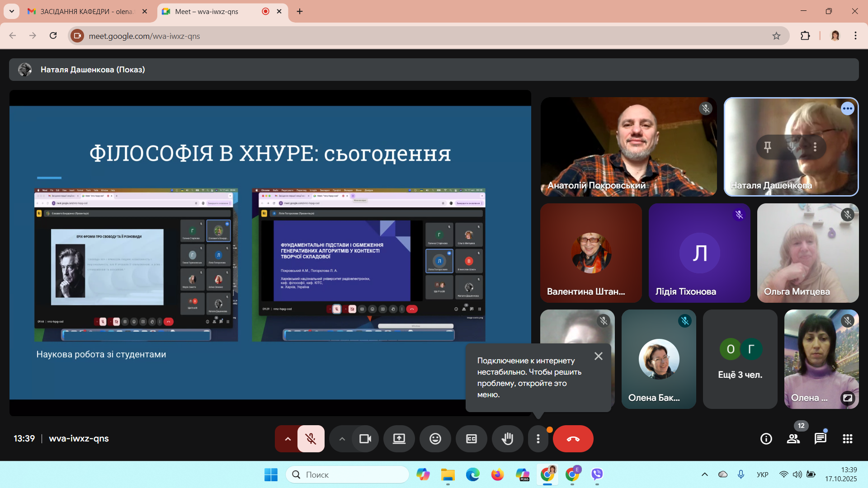This screenshot has height=488, width=868.
Task: Click the red leave call button
Action: coord(573,439)
